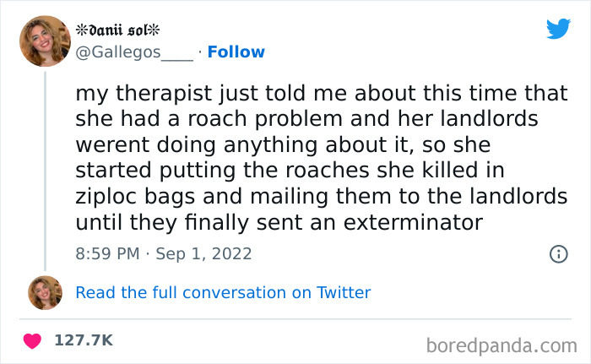Open the danii sol display name
Screen dimensions: 591x364
tap(118, 30)
